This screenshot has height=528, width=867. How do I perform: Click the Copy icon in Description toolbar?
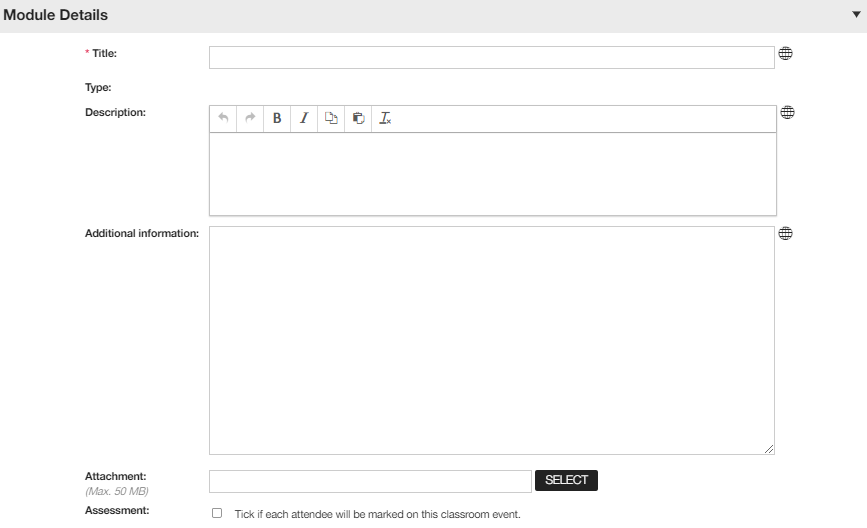pyautogui.click(x=331, y=118)
